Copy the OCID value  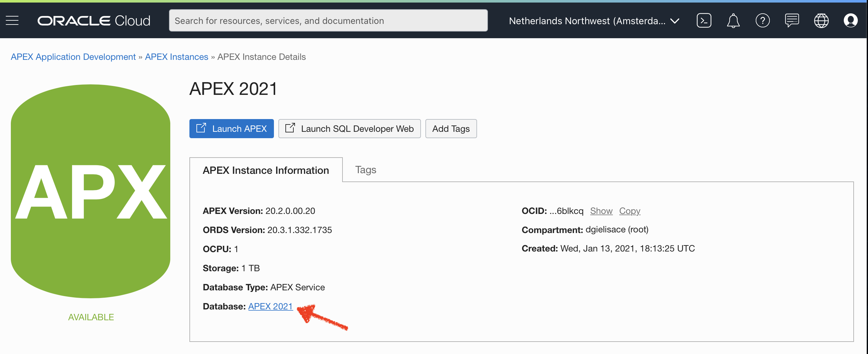pyautogui.click(x=629, y=211)
